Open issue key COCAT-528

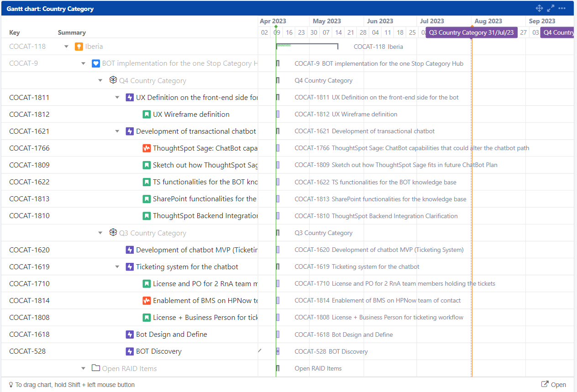click(27, 351)
